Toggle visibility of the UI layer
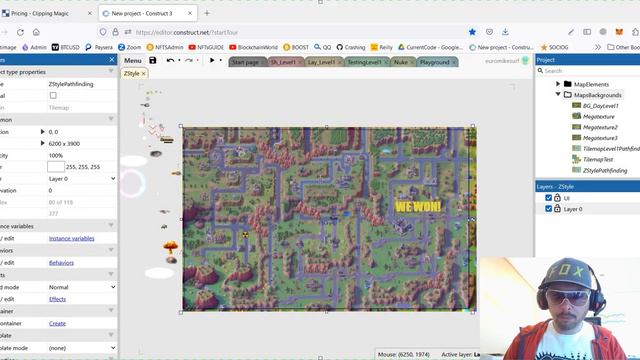640x360 pixels. click(549, 198)
